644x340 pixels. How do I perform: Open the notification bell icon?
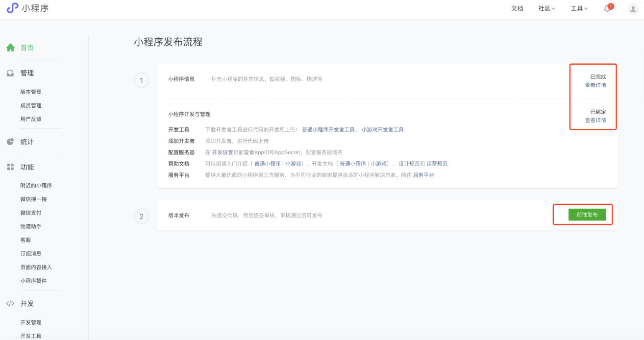(x=607, y=8)
